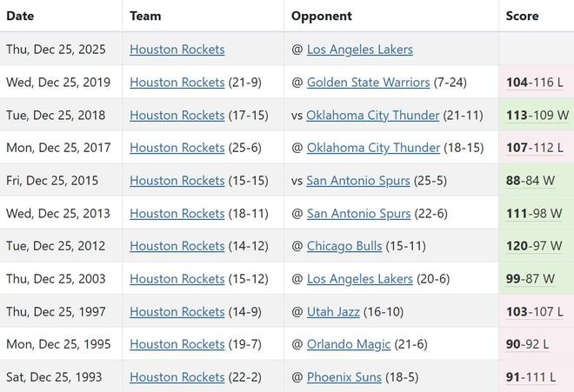The image size is (574, 392).
Task: Click Houston Rockets link in 2019 row
Action: [177, 83]
